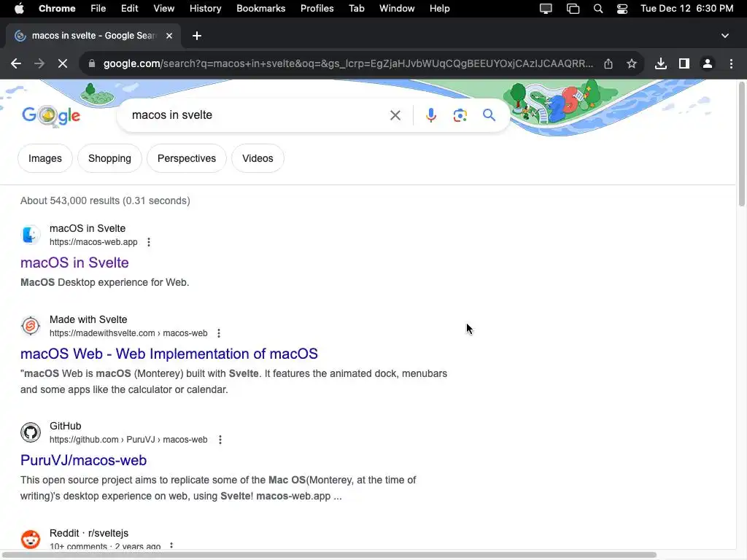This screenshot has width=747, height=560.
Task: Open Chrome profile menu
Action: point(708,63)
